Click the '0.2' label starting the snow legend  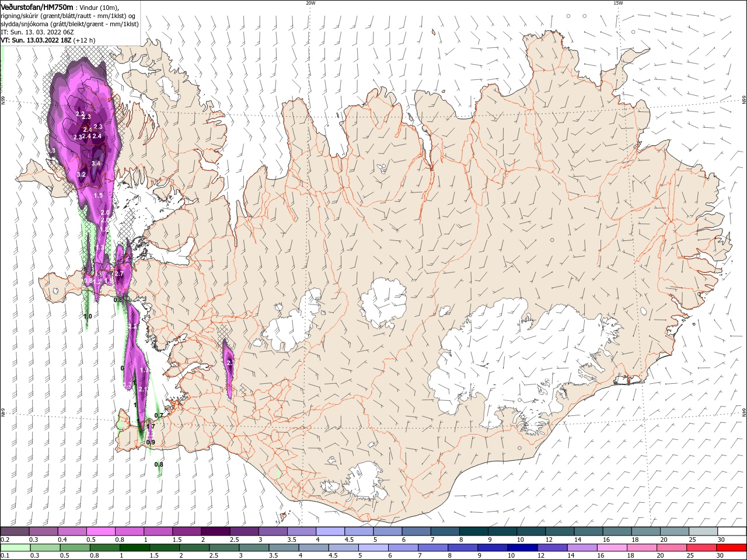5,540
